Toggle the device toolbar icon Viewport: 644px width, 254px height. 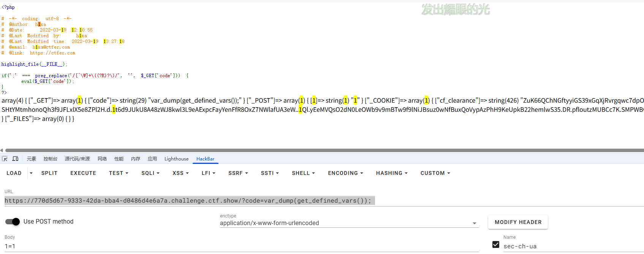pyautogui.click(x=16, y=159)
